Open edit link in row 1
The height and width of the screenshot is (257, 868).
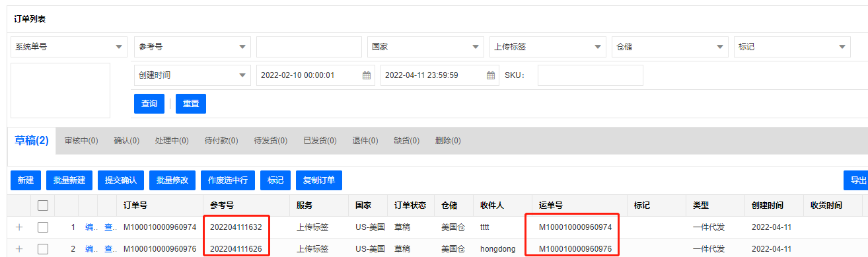[x=90, y=227]
